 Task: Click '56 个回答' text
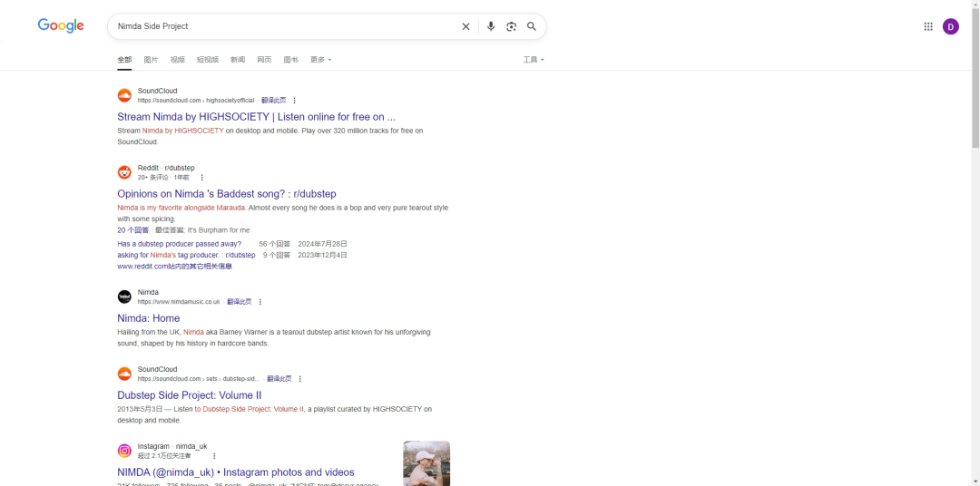275,244
